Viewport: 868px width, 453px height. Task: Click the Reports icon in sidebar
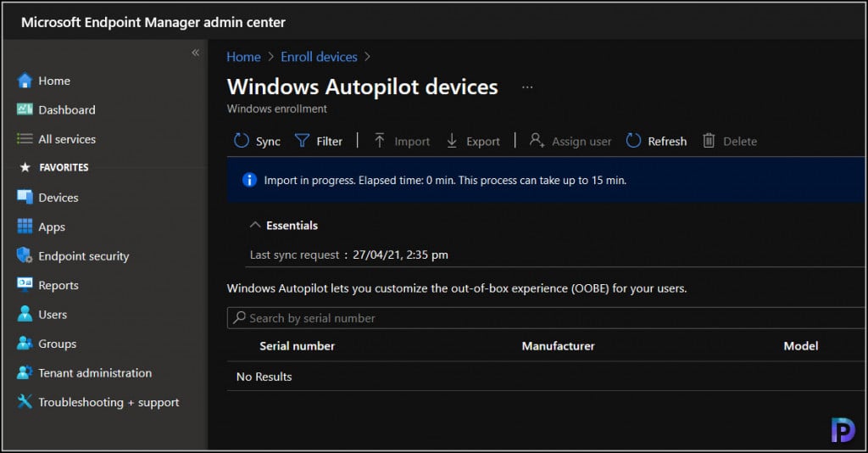(25, 284)
